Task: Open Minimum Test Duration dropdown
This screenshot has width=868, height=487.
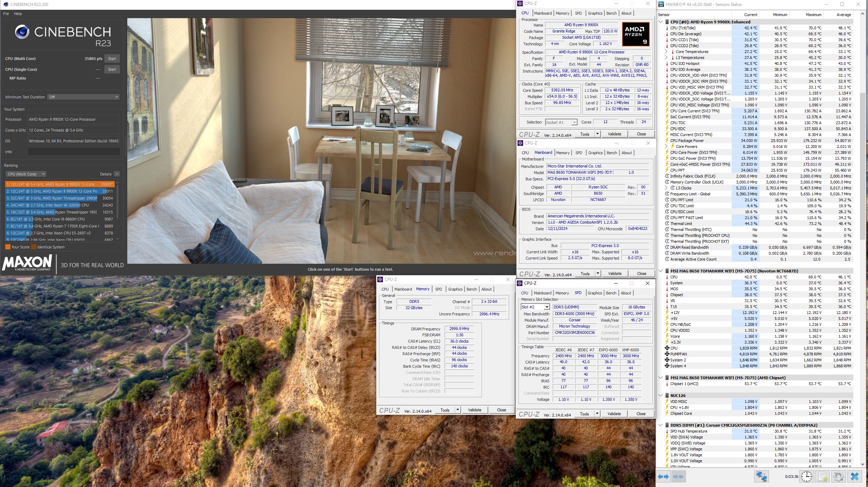Action: tap(83, 97)
